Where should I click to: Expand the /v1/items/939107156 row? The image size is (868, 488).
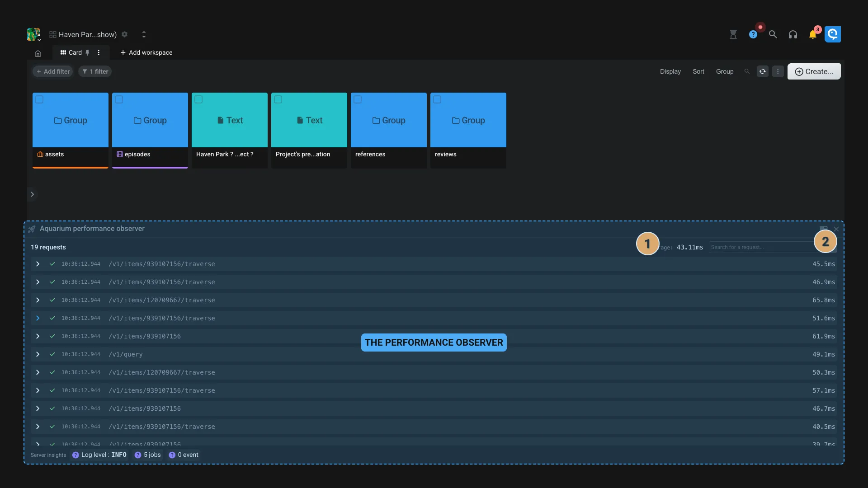(x=38, y=336)
